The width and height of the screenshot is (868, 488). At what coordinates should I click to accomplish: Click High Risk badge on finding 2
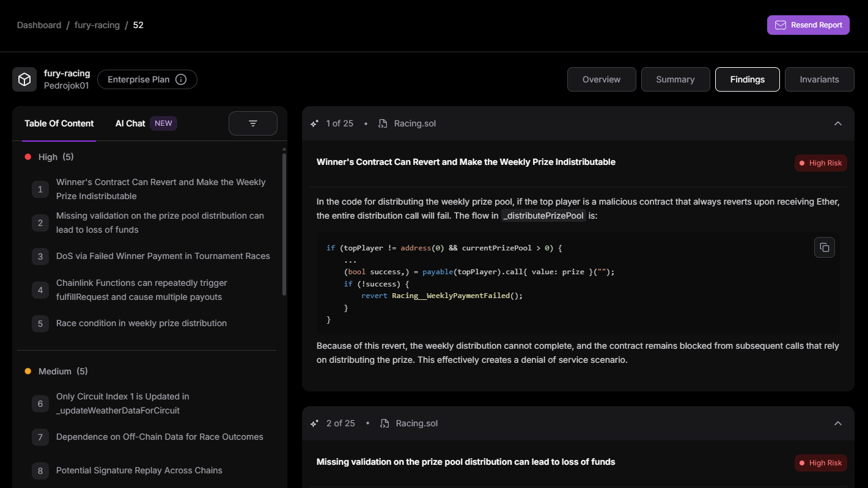(821, 463)
